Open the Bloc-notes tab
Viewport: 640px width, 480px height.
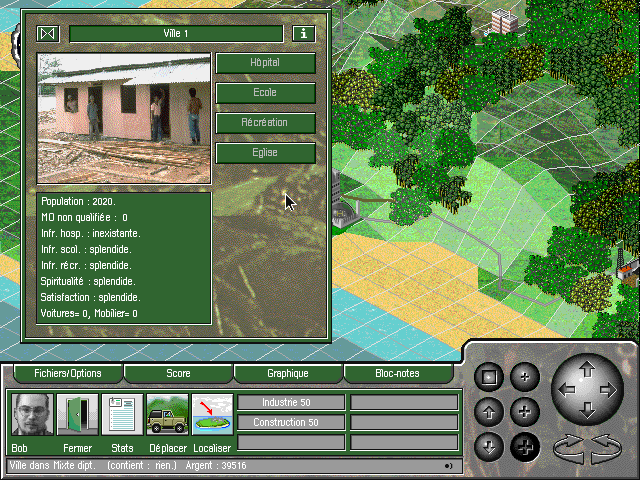point(398,373)
